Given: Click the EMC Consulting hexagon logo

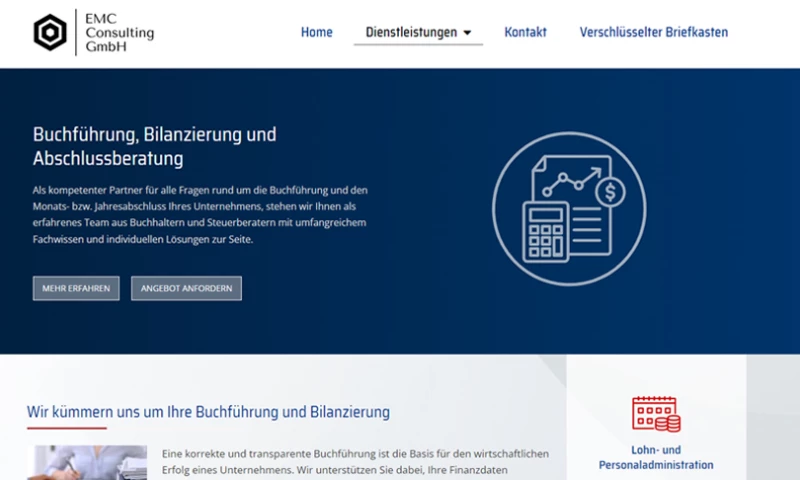Looking at the screenshot, I should 50,32.
